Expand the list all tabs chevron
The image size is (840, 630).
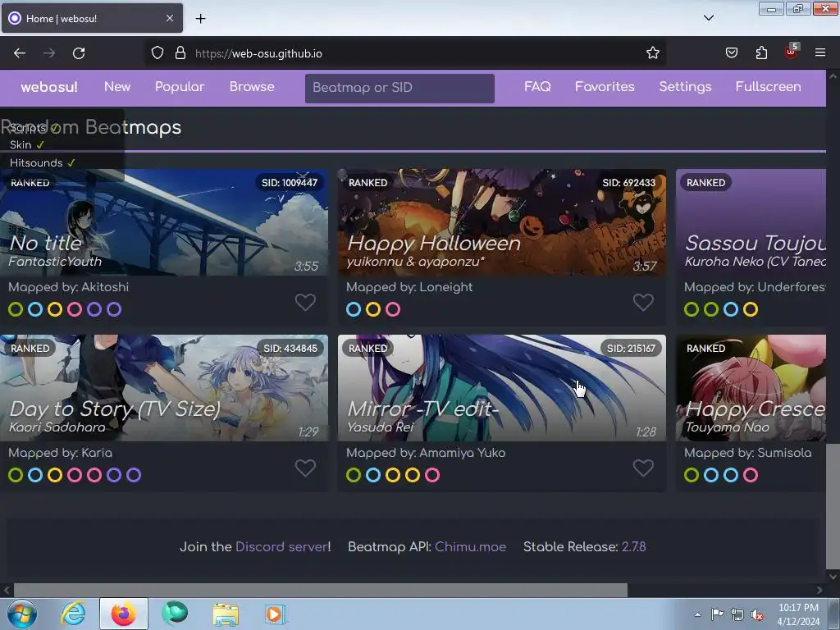[x=708, y=18]
